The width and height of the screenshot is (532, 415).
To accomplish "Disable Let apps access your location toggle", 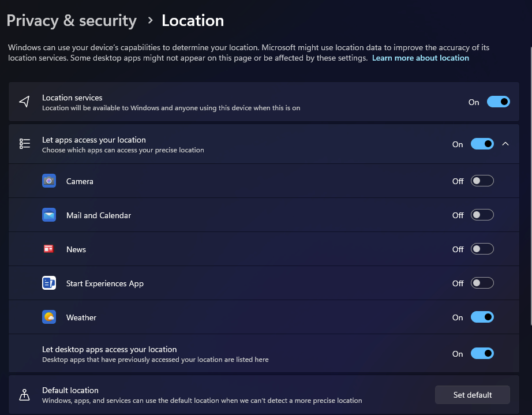I will 482,144.
